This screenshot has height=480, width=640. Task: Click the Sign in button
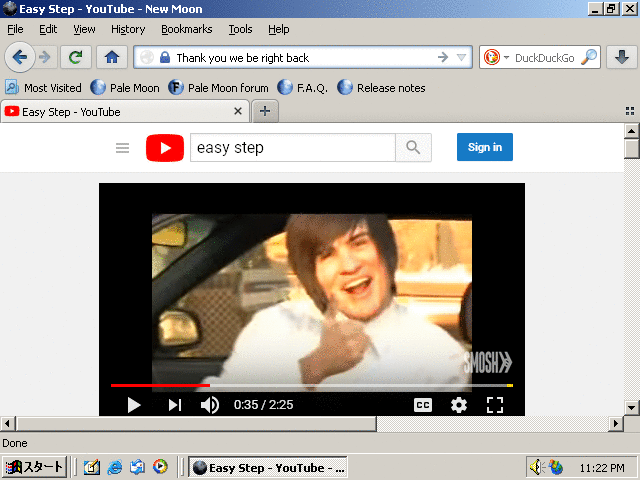(x=484, y=147)
